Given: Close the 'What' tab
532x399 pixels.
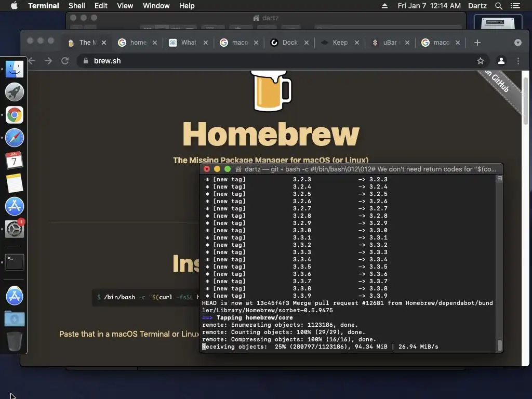Looking at the screenshot, I should click(x=206, y=43).
